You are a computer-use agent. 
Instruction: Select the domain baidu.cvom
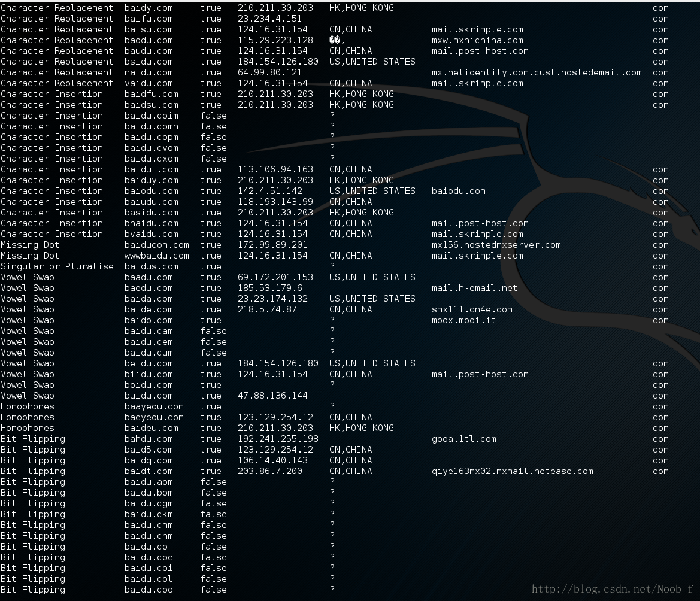click(x=151, y=148)
